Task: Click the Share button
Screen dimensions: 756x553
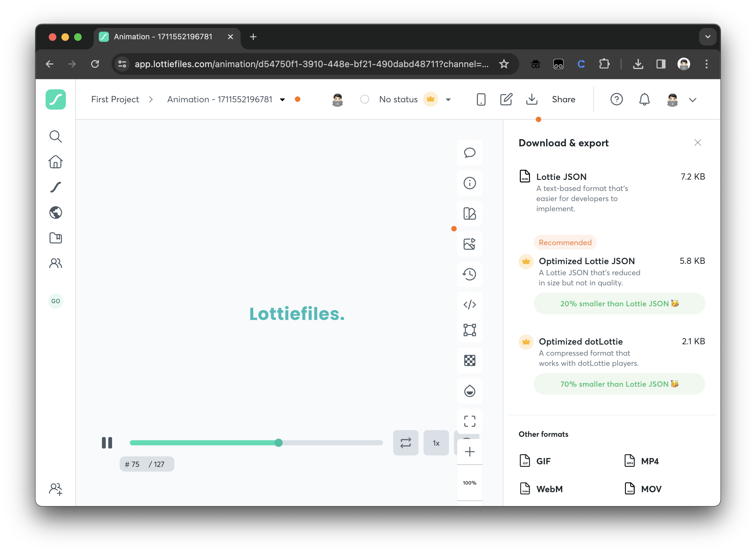Action: [x=564, y=99]
